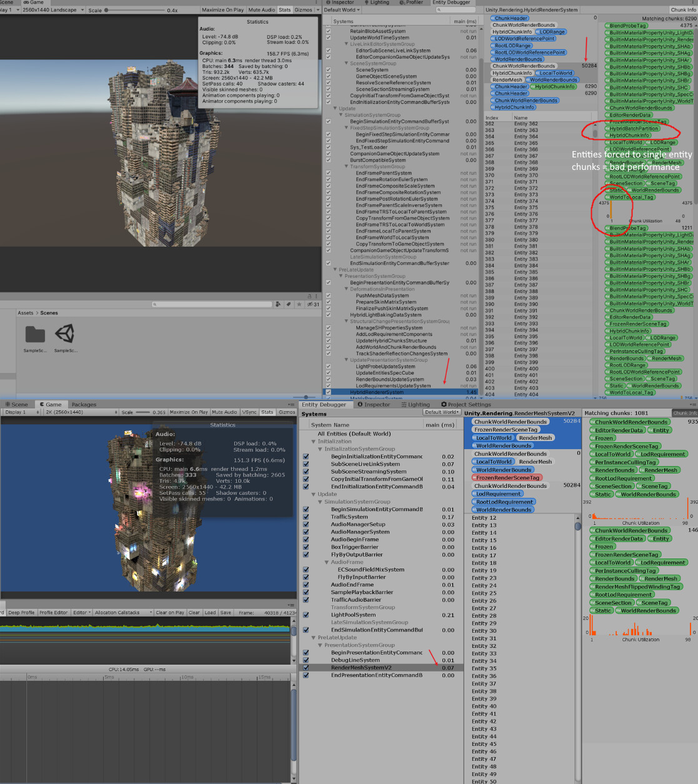The height and width of the screenshot is (784, 698).
Task: Select the SubSceneStreamingSystem row
Action: coord(381,472)
